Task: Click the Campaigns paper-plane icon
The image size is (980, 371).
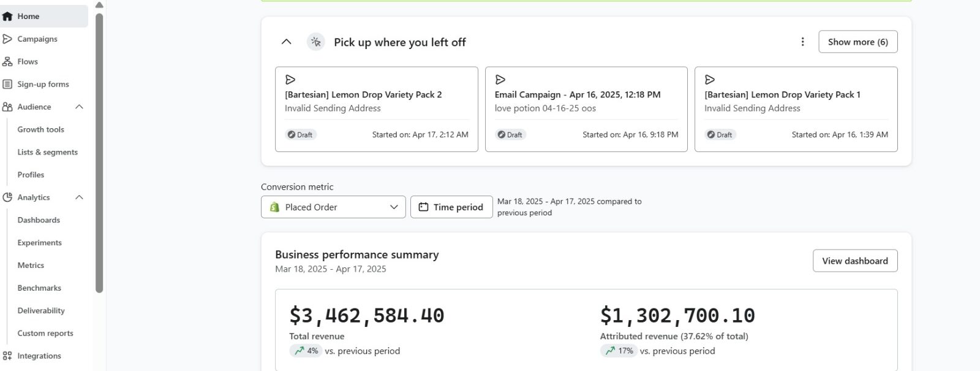Action: point(7,39)
